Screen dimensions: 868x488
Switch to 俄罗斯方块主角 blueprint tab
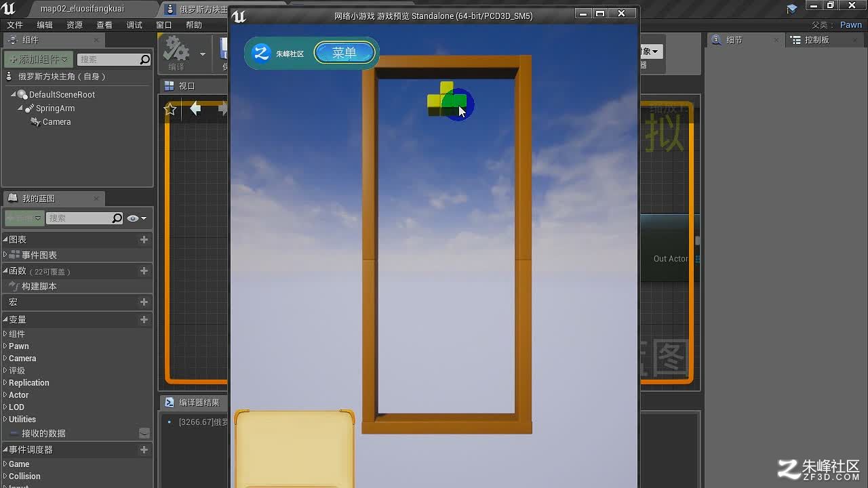click(x=197, y=9)
